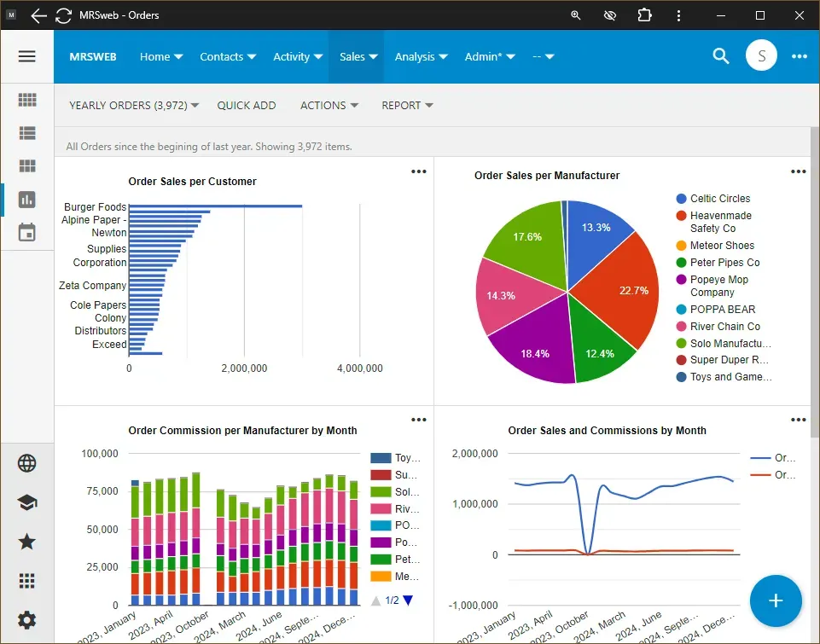Expand the Report dropdown
820x644 pixels.
[407, 106]
